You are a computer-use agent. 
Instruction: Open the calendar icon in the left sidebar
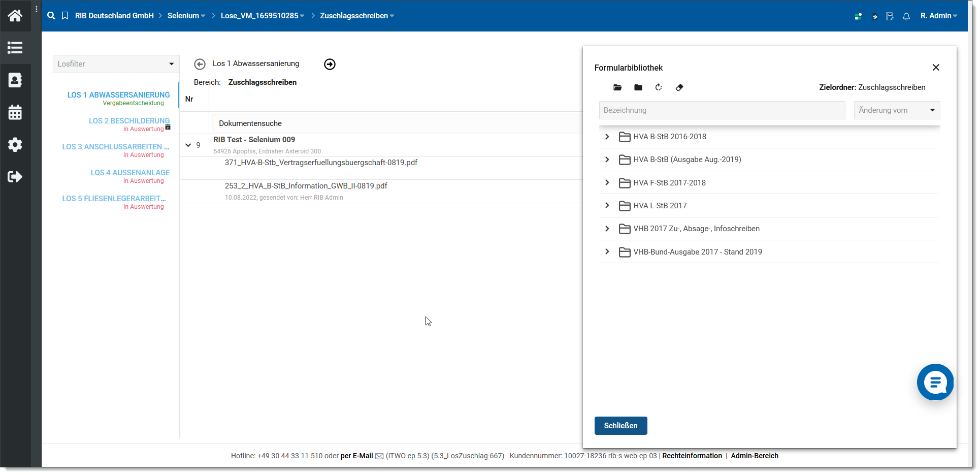(15, 112)
